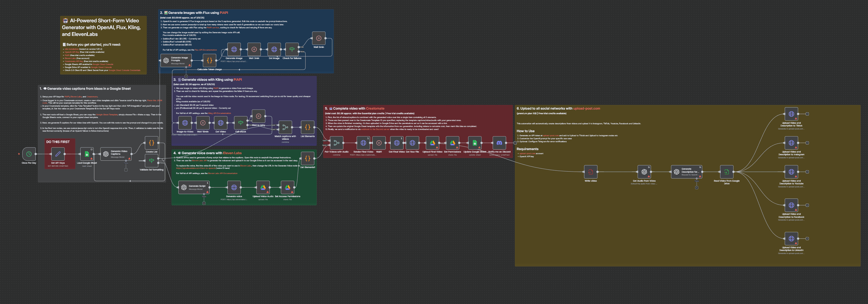Viewport: 868px width, 304px height.
Task: Add tool under Generate Video Captions node
Action: click(x=126, y=170)
